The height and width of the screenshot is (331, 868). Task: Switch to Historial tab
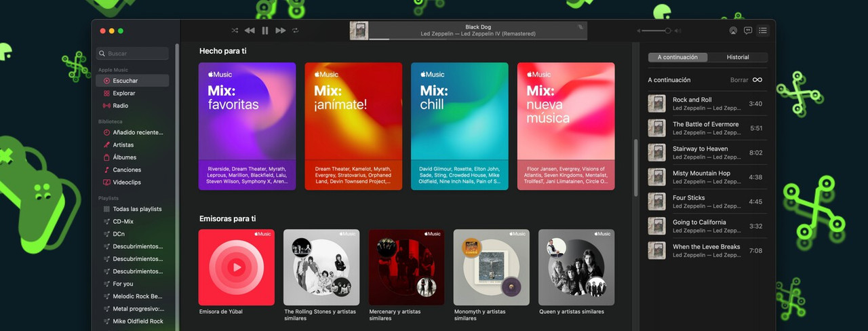pyautogui.click(x=738, y=57)
